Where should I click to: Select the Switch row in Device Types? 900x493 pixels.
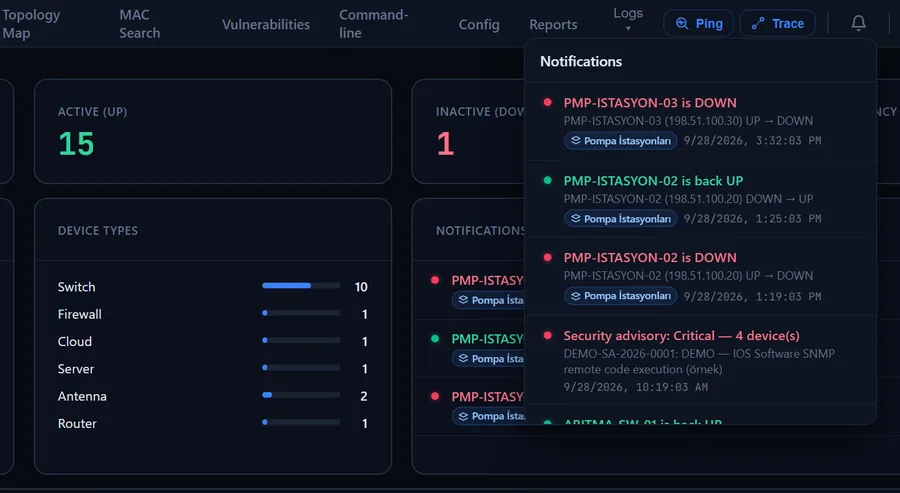[x=212, y=286]
